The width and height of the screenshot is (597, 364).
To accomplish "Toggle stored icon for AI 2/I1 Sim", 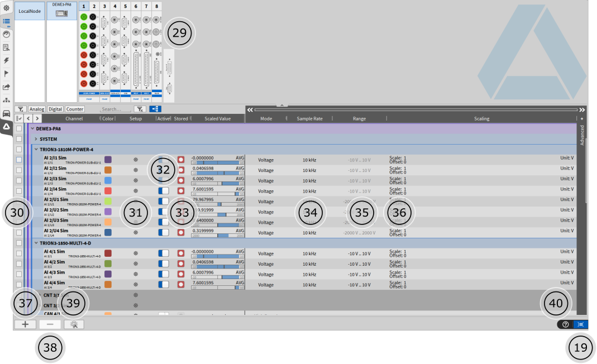I will tap(181, 160).
